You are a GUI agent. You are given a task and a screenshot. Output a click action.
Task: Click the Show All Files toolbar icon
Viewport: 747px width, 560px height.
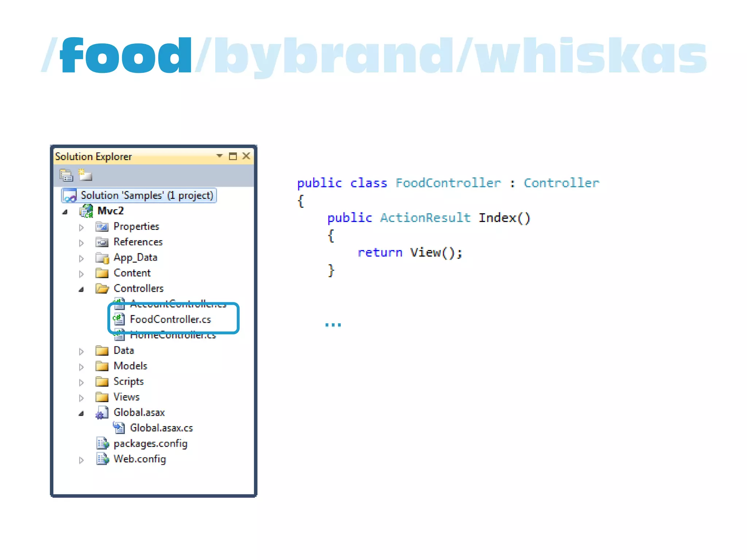point(85,175)
